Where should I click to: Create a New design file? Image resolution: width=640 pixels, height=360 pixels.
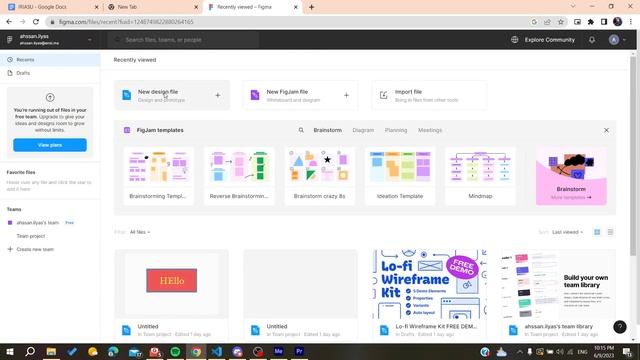(x=172, y=96)
